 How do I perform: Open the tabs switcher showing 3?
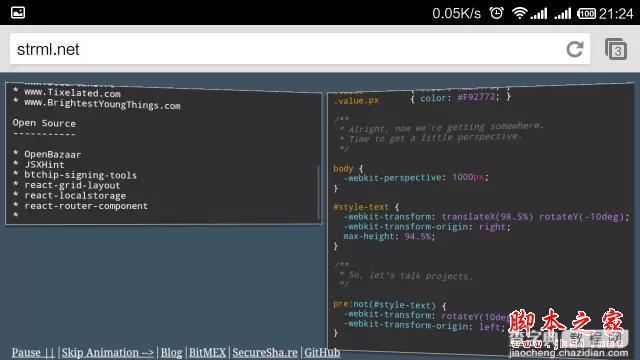pos(616,49)
